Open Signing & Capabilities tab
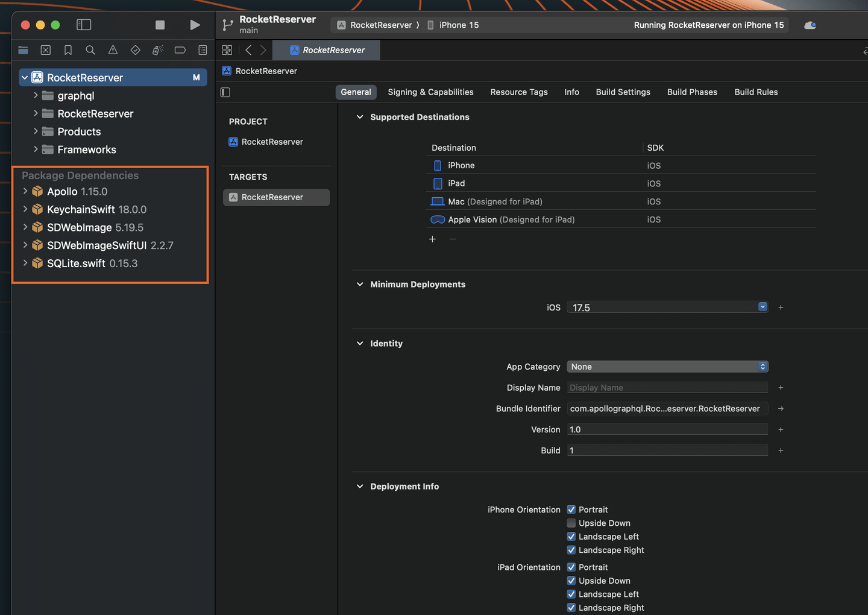 (x=430, y=92)
